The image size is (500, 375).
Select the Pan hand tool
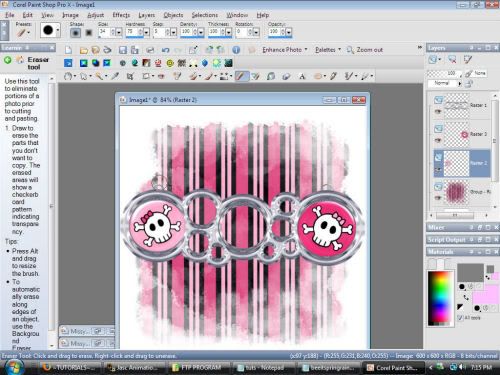68,76
